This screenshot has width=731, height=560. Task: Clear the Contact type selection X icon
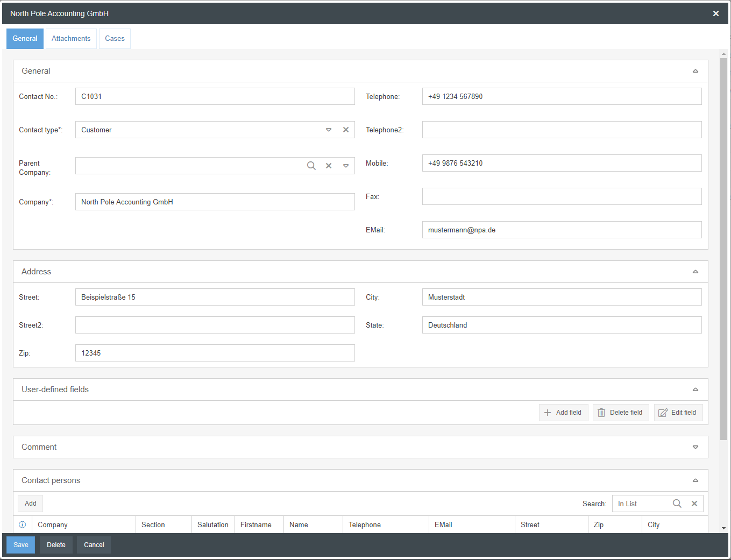[346, 130]
